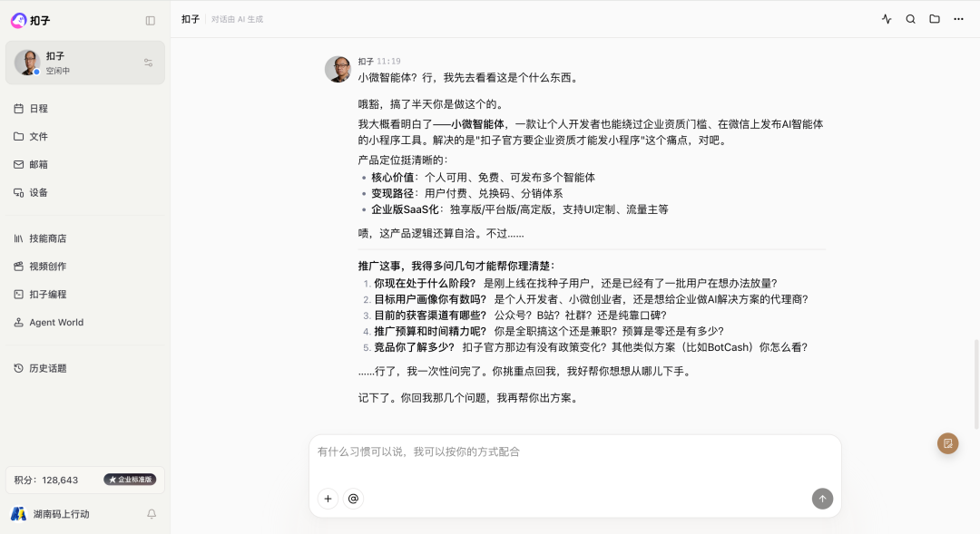This screenshot has width=980, height=534.
Task: Click the send arrow button
Action: 822,499
